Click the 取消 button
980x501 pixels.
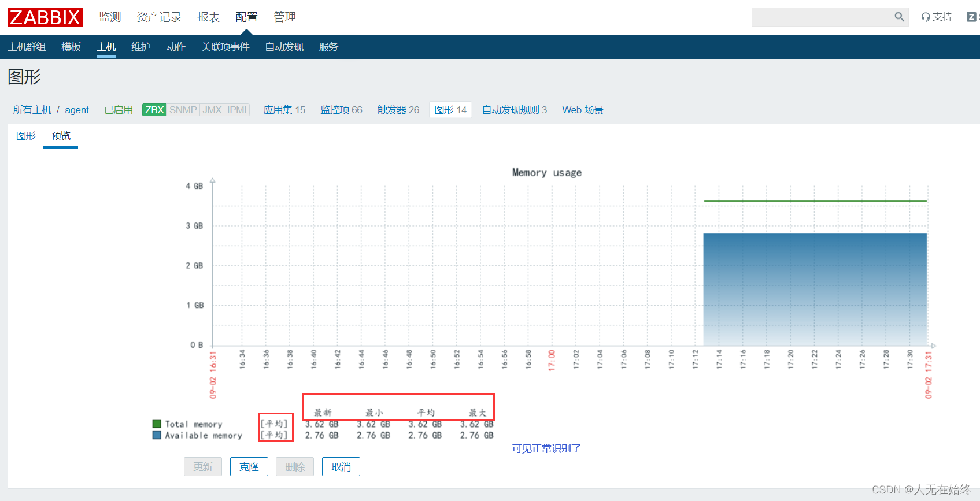pyautogui.click(x=341, y=467)
